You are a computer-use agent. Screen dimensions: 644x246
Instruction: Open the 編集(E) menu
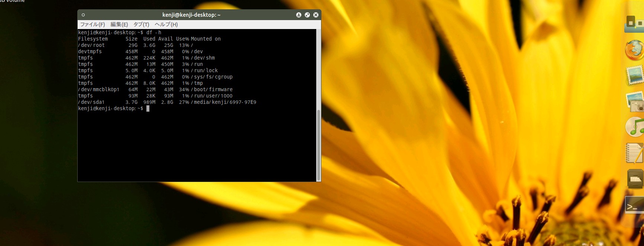pos(119,25)
